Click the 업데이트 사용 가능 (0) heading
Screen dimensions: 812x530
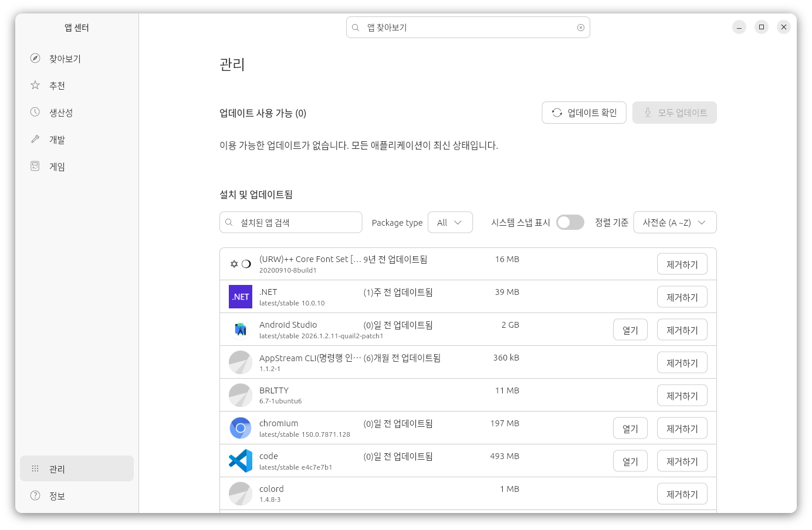coord(263,113)
